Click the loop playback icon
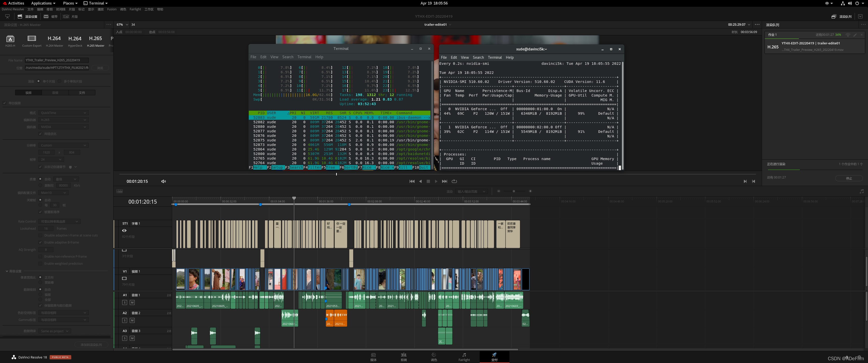The image size is (868, 363). pos(454,181)
